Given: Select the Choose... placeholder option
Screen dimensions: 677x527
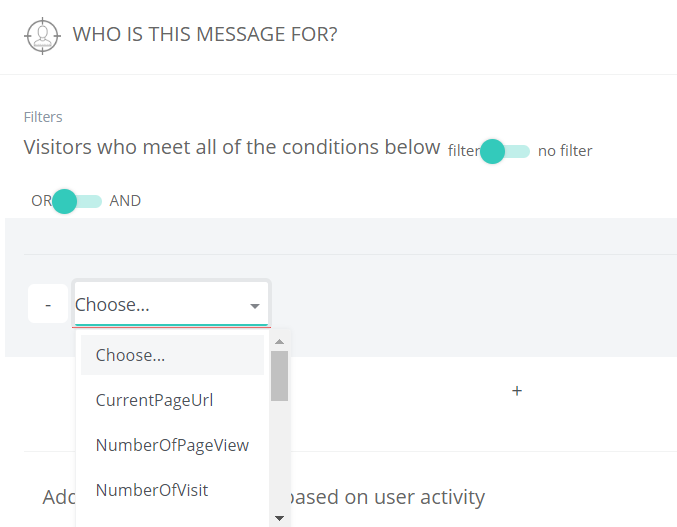Looking at the screenshot, I should click(172, 355).
